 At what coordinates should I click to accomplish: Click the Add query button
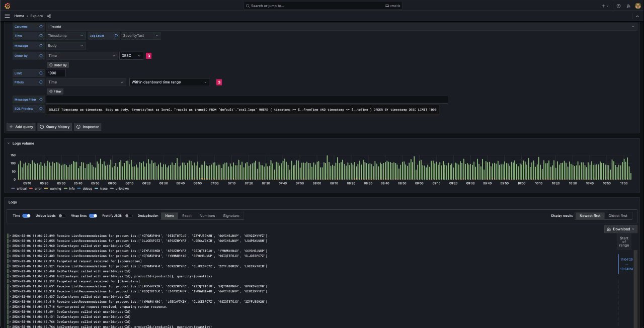click(21, 127)
